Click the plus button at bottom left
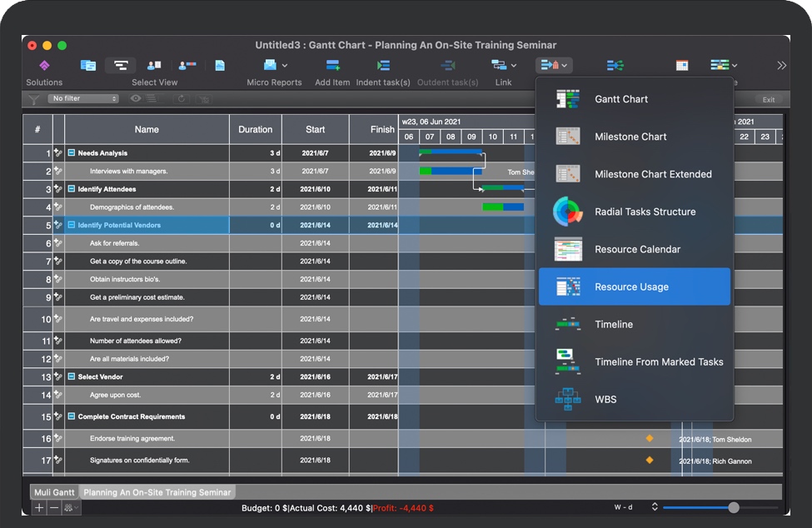The height and width of the screenshot is (528, 812). click(39, 507)
